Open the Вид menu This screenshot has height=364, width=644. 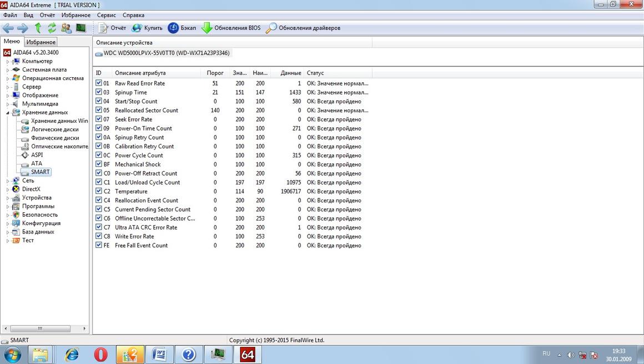point(28,15)
